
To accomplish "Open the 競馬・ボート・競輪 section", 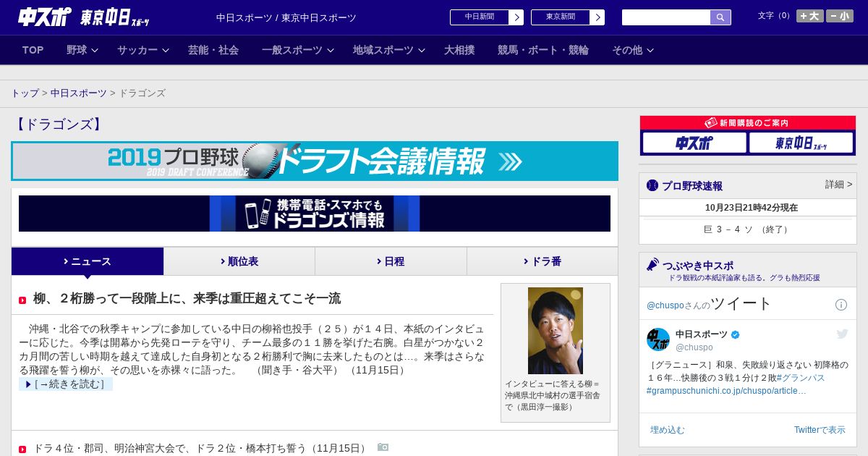I will [543, 50].
